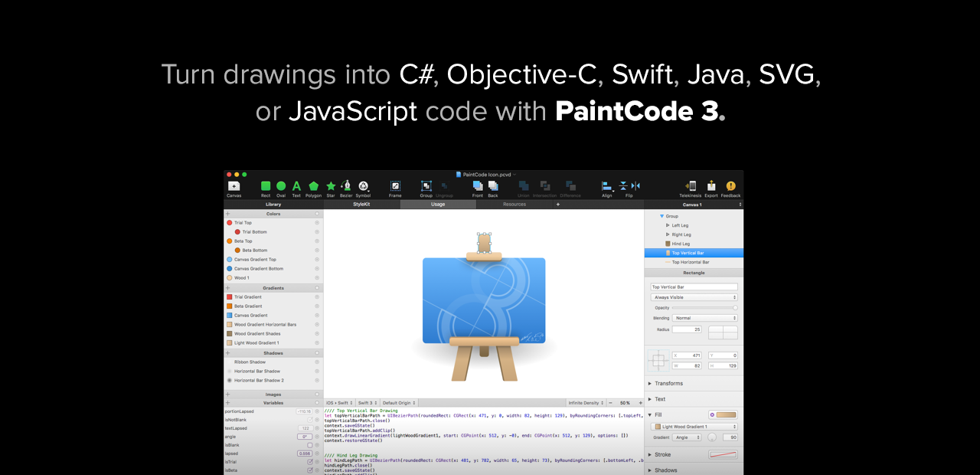Expand the Right Leg layer

(x=668, y=234)
